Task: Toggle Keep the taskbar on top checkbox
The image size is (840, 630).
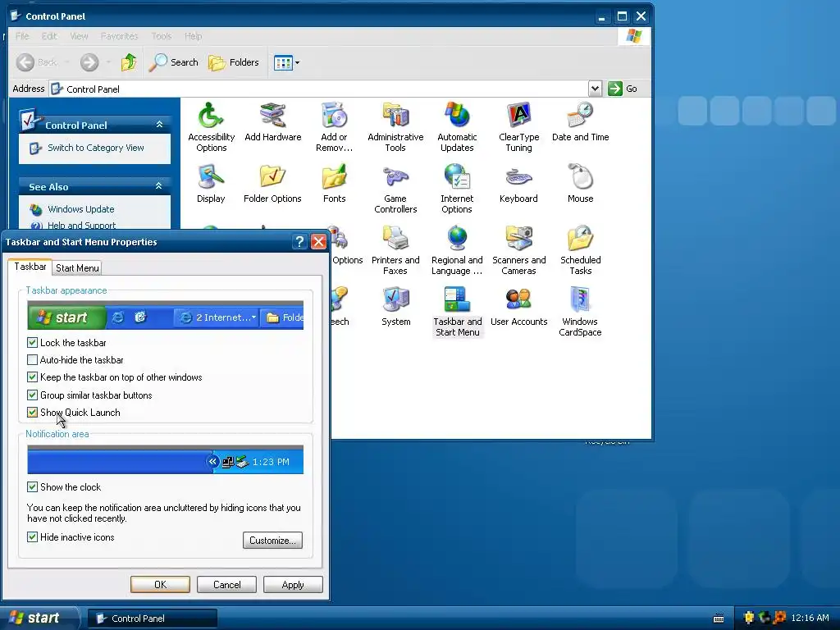Action: tap(32, 377)
